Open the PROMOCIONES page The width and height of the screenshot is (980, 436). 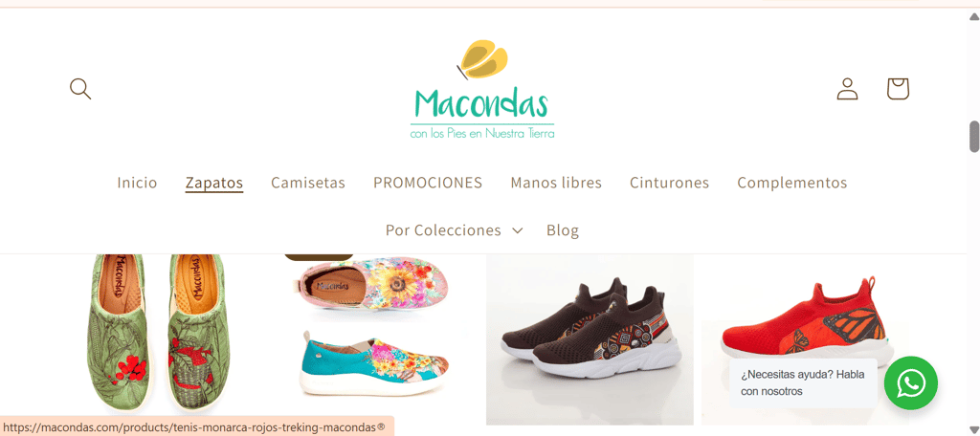pos(428,183)
